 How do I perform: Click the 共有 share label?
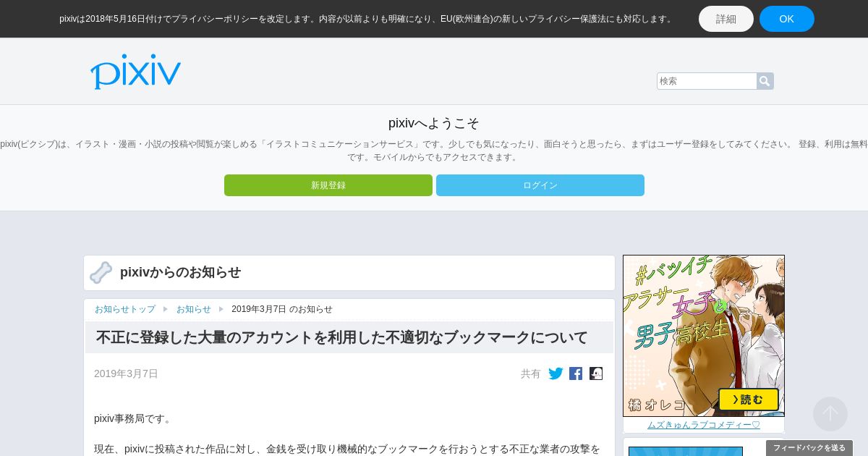531,373
